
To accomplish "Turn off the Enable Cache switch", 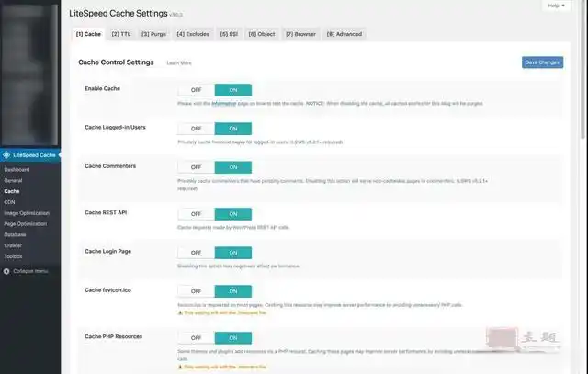I will tap(196, 90).
